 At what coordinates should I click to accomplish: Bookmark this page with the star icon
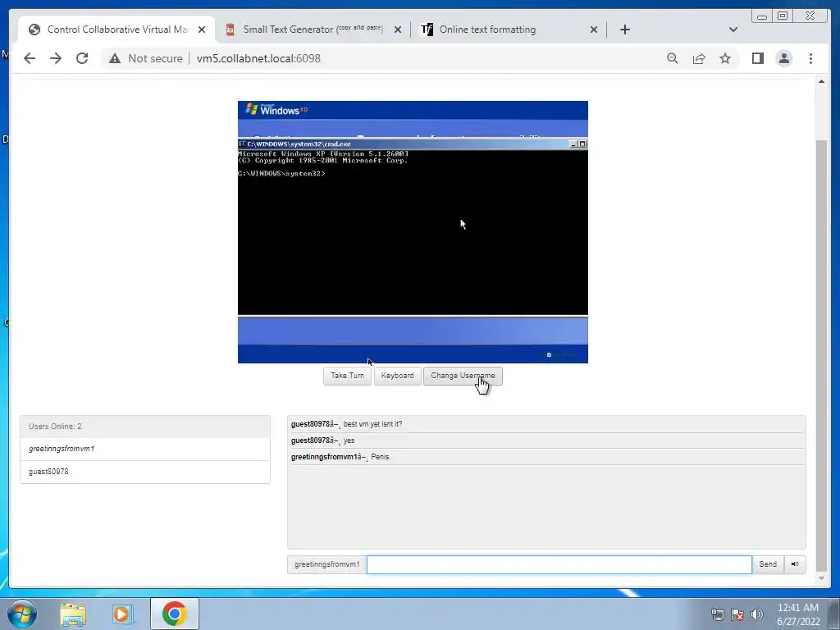click(x=725, y=58)
